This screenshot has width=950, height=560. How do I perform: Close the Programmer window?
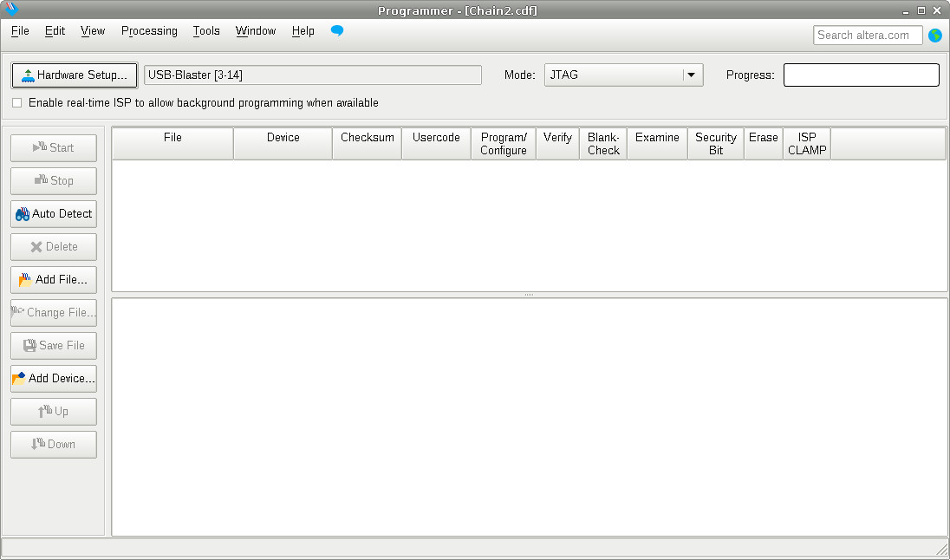[x=937, y=10]
